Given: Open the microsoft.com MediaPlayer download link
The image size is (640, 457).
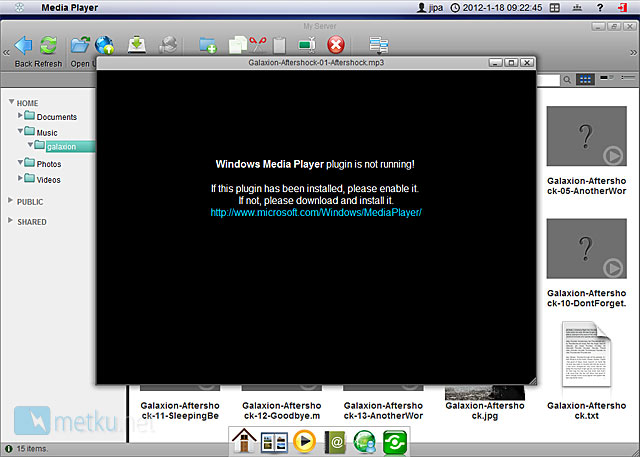Looking at the screenshot, I should pyautogui.click(x=316, y=213).
